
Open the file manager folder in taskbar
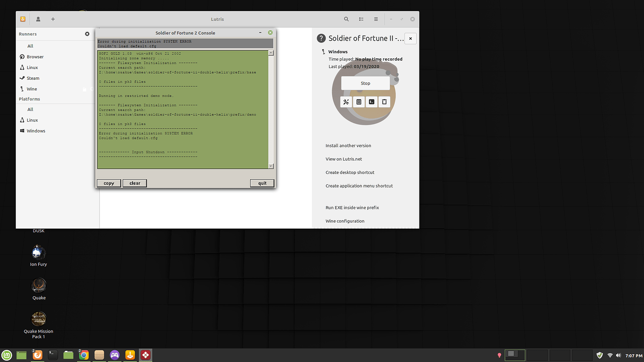[x=69, y=355]
